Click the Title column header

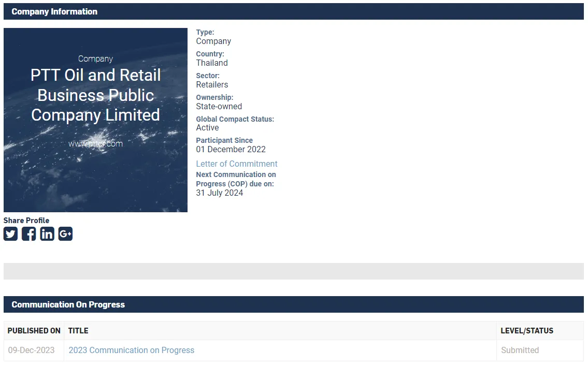(78, 331)
